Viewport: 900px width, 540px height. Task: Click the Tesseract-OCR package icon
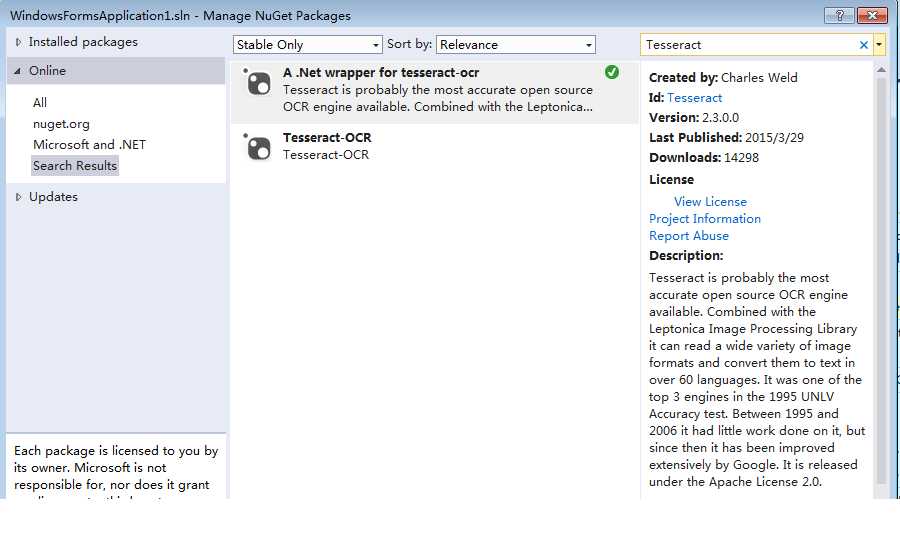click(x=258, y=147)
